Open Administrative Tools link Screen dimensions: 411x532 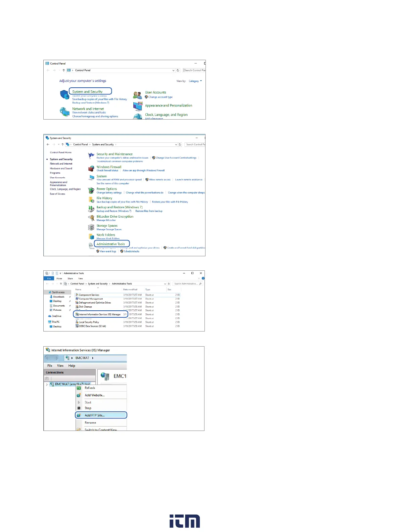click(x=110, y=244)
